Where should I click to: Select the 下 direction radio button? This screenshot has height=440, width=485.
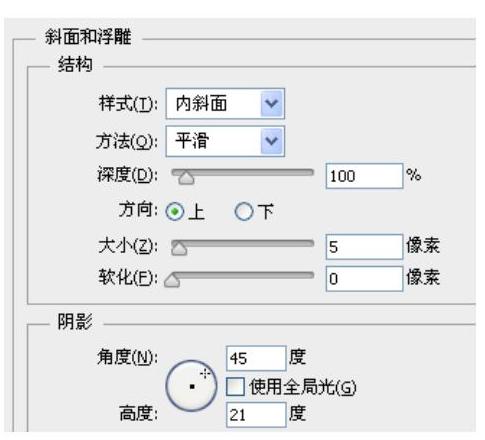point(244,212)
